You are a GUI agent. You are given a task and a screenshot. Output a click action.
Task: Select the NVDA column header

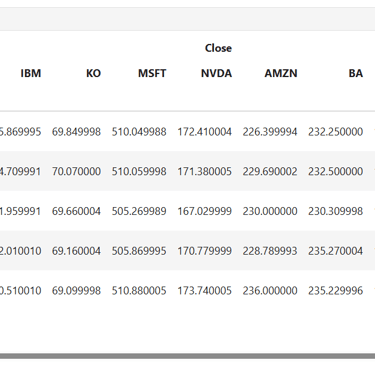216,73
